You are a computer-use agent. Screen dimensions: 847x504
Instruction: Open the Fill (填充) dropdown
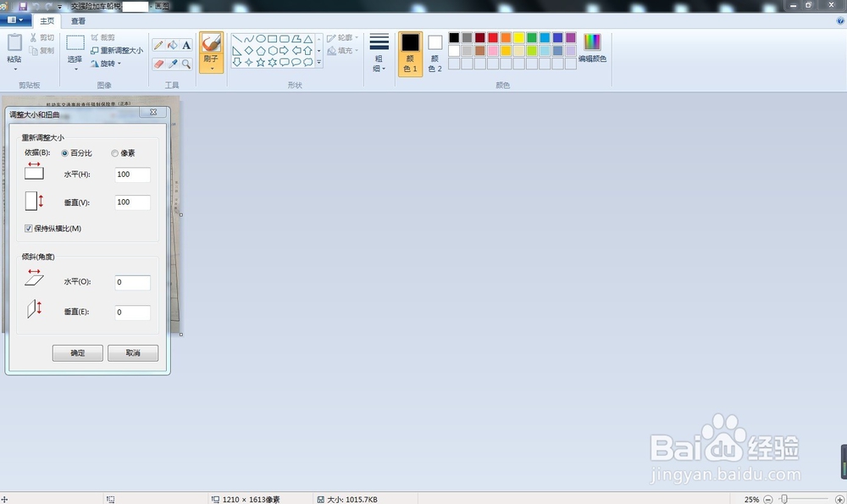(342, 51)
